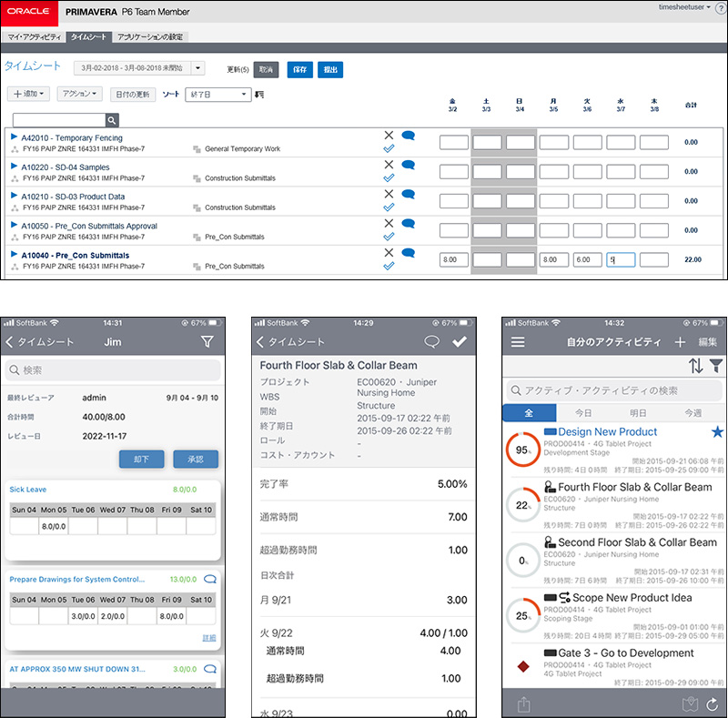Image resolution: width=728 pixels, height=718 pixels.
Task: Tap the filter funnel icon on Jim's timesheet
Action: [x=207, y=342]
